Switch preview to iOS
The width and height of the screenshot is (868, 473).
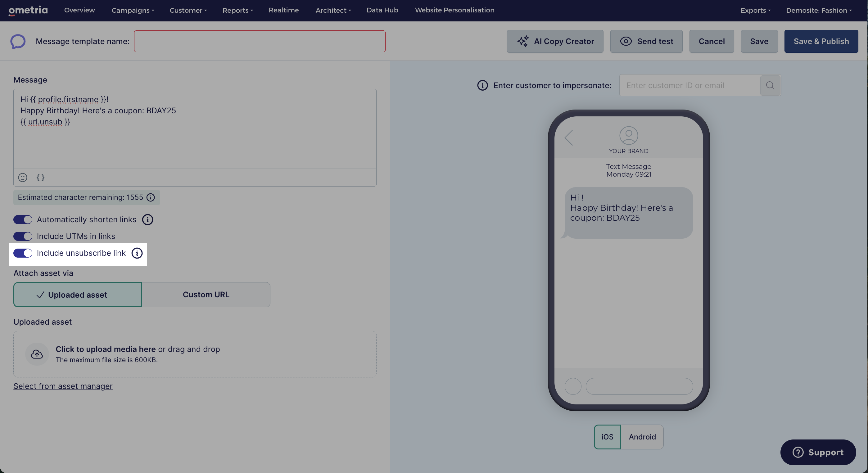607,437
